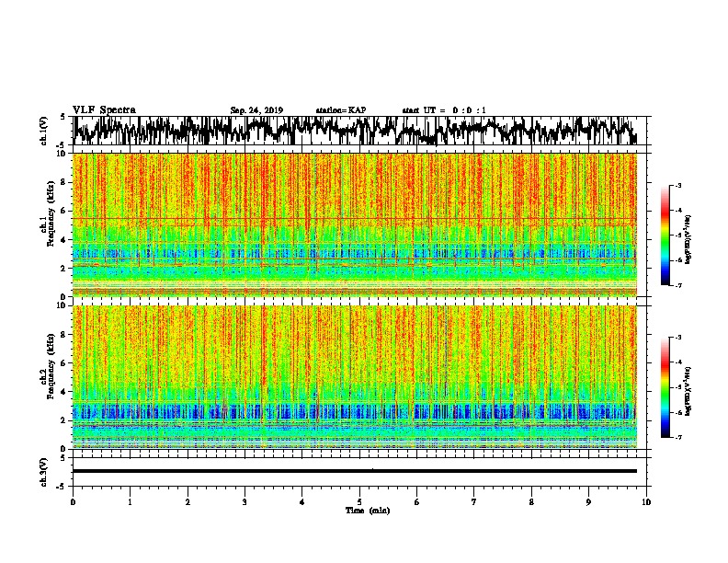
Task: Click the "-5" tick on ch.3(V) axis
Action: click(x=62, y=487)
